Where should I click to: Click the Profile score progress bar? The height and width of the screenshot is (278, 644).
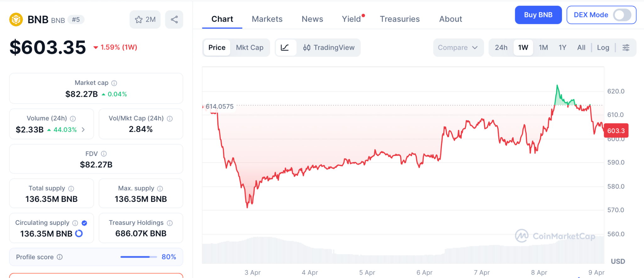point(138,257)
